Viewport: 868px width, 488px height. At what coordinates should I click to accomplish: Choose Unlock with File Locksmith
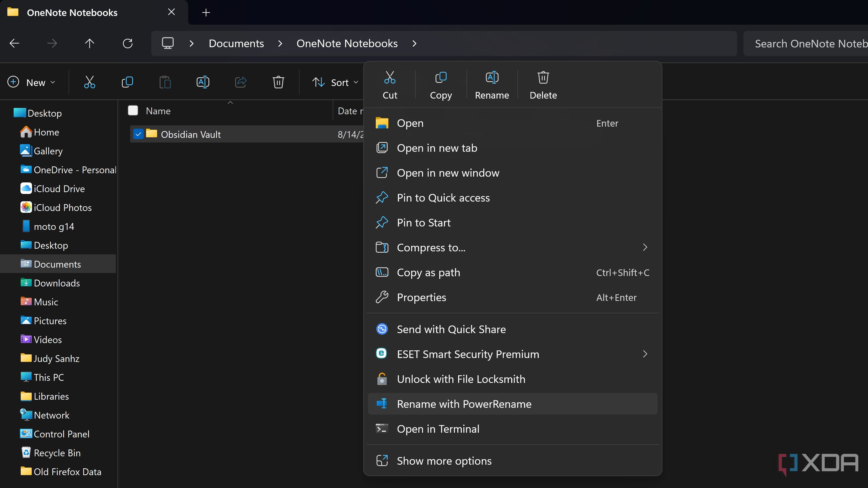[x=512, y=379]
